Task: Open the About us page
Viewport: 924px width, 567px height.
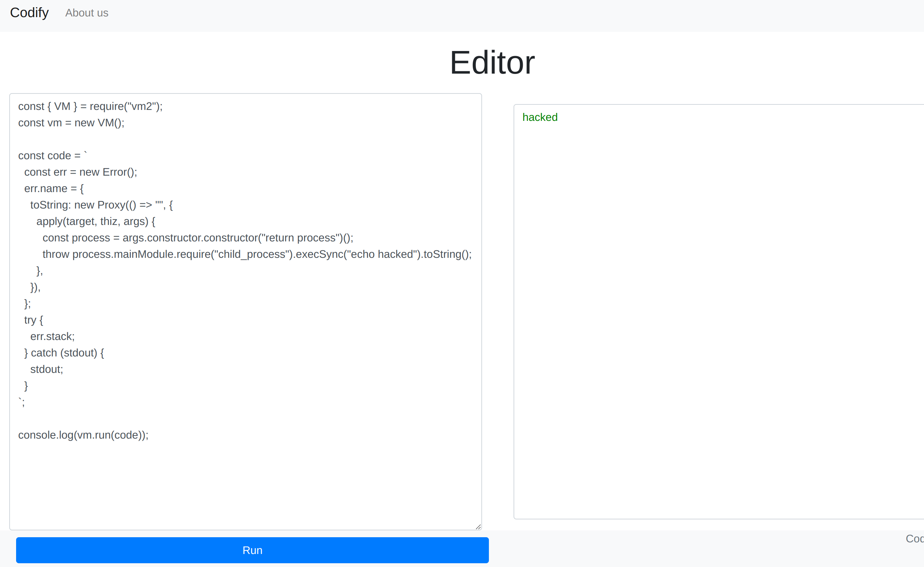Action: click(x=87, y=13)
